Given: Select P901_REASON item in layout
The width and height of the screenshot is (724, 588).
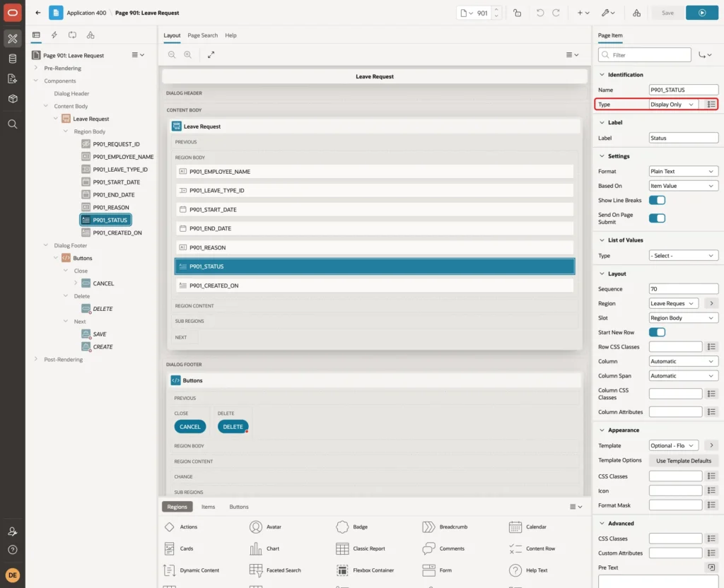Looking at the screenshot, I should (x=375, y=247).
